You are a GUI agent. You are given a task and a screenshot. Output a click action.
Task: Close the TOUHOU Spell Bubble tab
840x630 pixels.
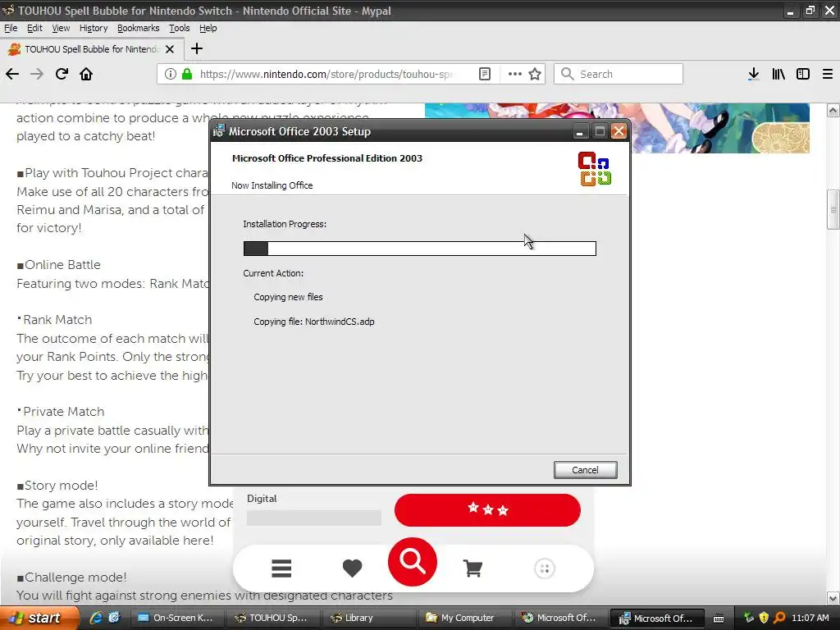tap(170, 49)
